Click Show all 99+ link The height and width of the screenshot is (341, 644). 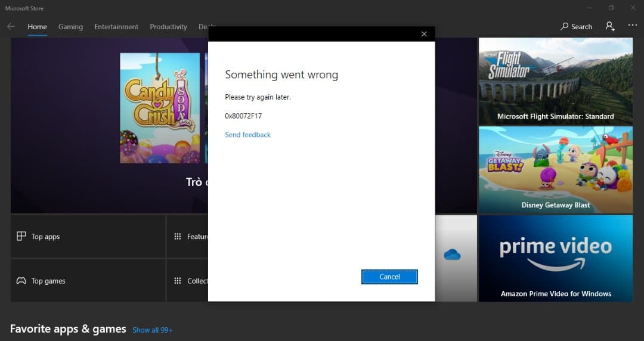[152, 330]
